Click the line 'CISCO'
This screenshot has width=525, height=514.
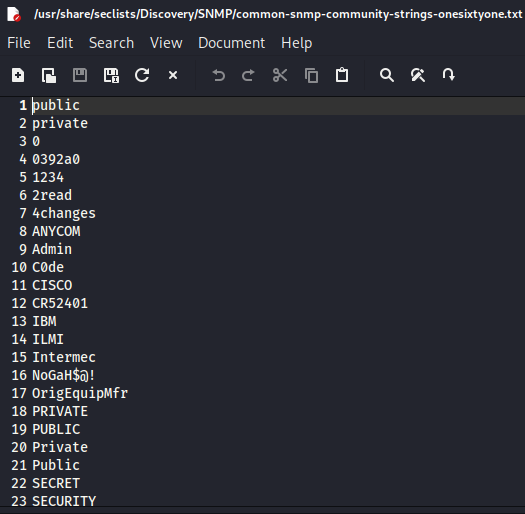(52, 285)
